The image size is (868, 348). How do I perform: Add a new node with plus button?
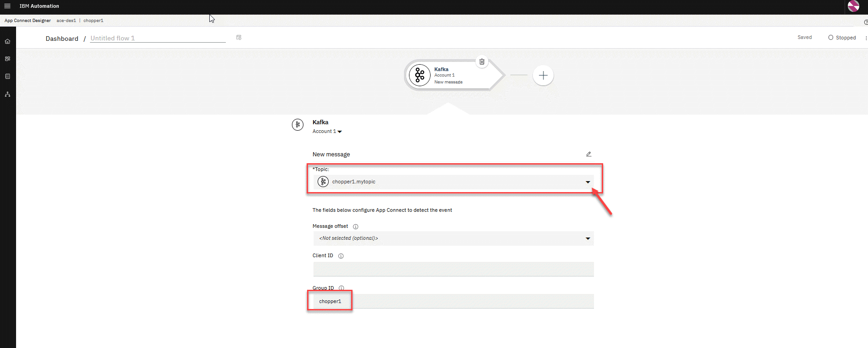click(x=543, y=75)
